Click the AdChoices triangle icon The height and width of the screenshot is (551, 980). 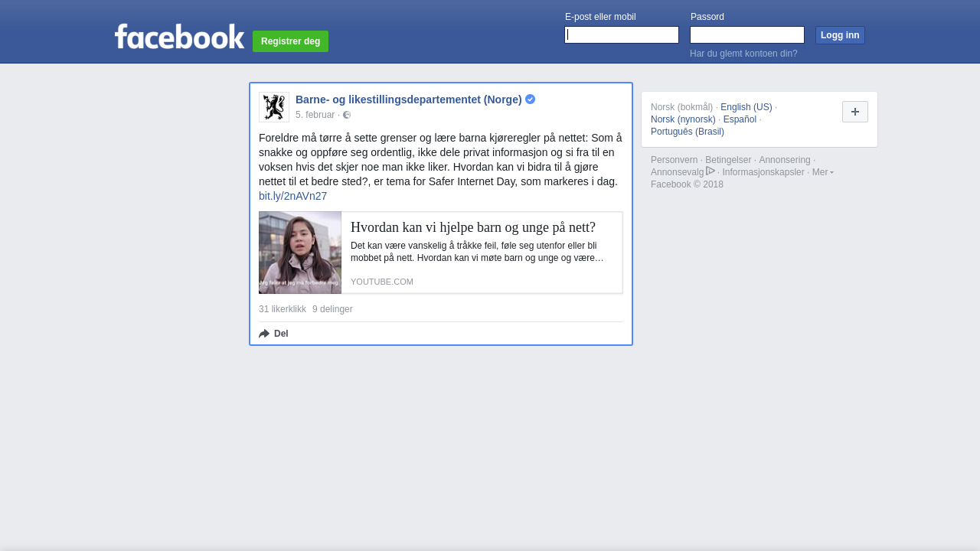[710, 171]
